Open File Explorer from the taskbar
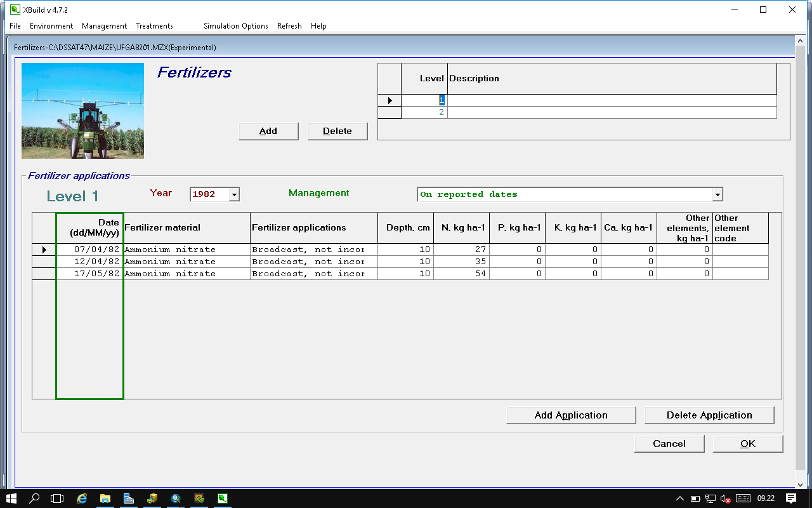The width and height of the screenshot is (812, 508). click(105, 498)
